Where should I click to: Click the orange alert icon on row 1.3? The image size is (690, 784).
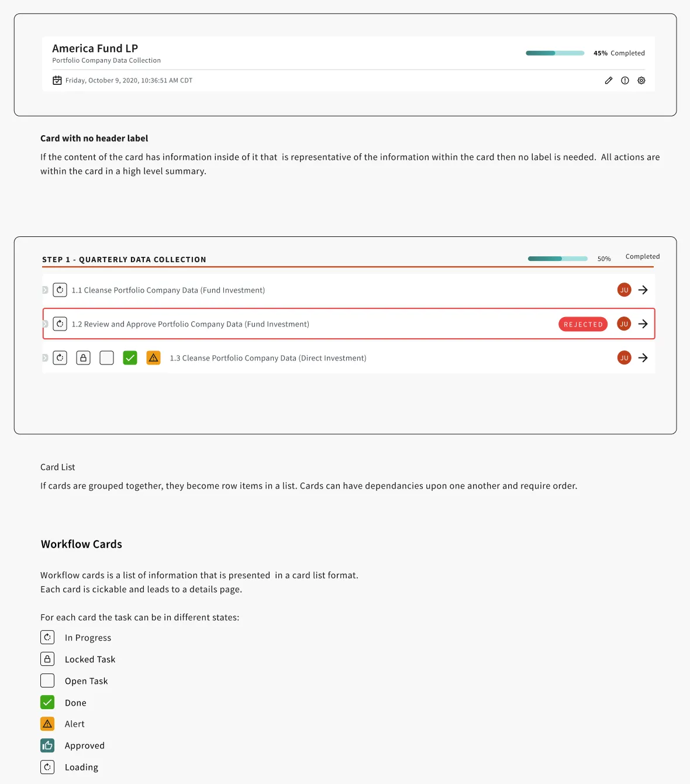point(154,358)
